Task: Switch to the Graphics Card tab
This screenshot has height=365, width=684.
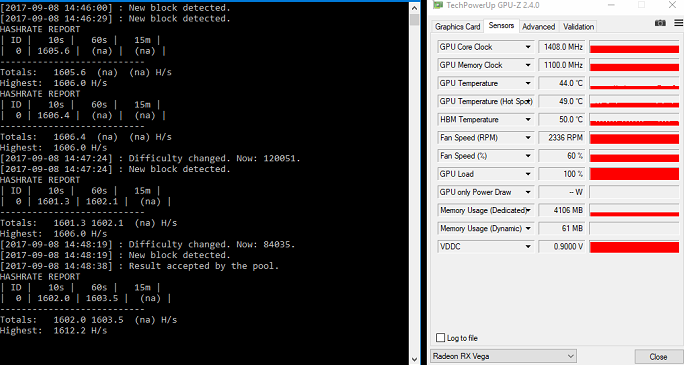Action: [x=458, y=27]
